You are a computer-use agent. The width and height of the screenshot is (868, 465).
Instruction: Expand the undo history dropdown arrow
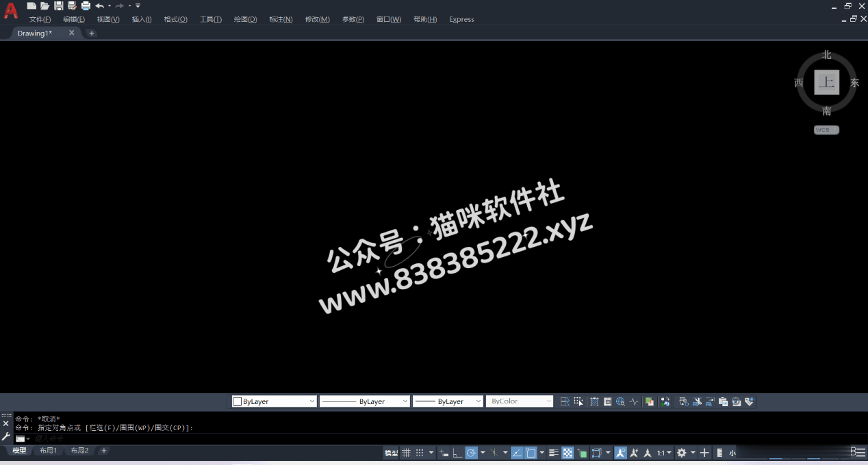pos(109,5)
